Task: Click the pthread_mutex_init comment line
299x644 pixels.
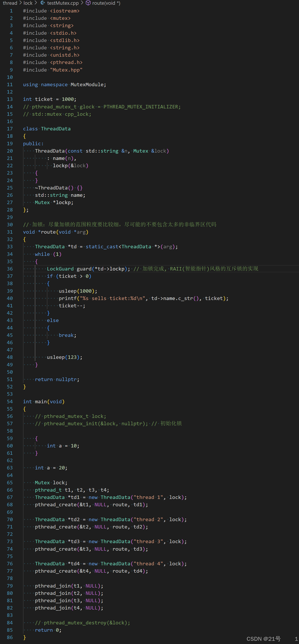Action: pyautogui.click(x=108, y=424)
